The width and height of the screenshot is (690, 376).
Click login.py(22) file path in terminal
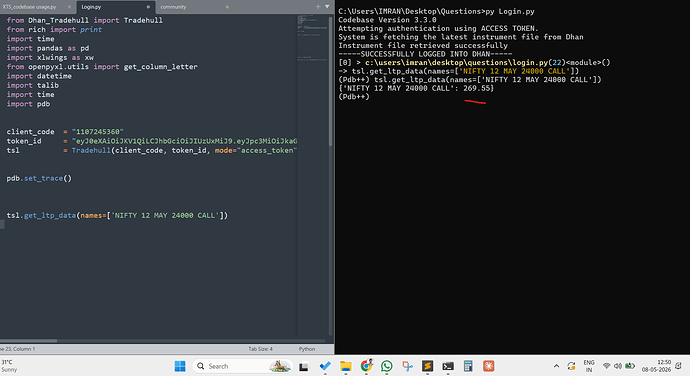point(465,63)
